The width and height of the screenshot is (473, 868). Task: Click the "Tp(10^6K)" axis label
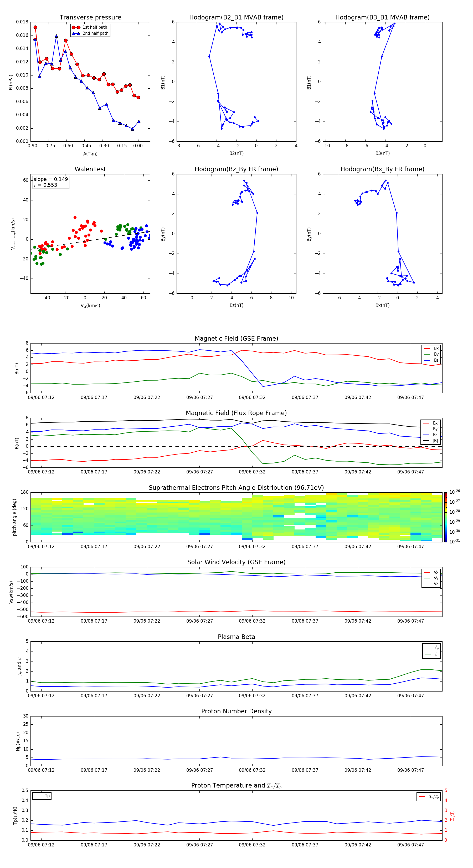click(15, 815)
